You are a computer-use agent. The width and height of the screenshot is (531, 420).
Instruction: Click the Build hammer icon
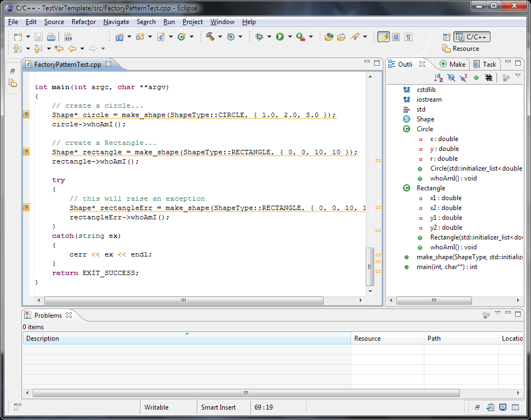point(211,37)
